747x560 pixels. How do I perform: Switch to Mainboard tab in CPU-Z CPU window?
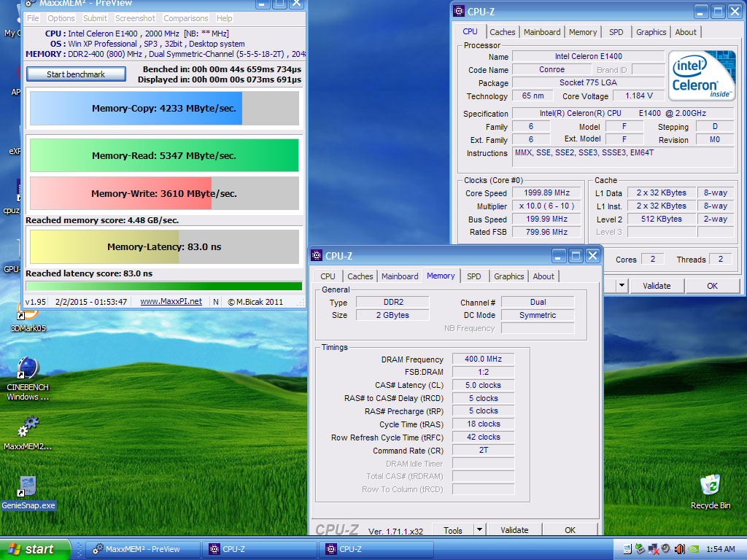point(542,32)
